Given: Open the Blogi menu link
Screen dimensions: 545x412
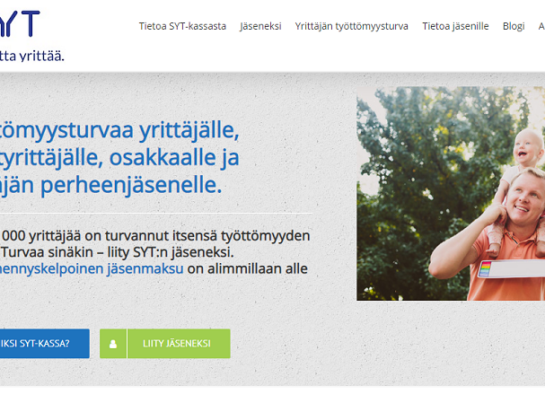Looking at the screenshot, I should point(513,26).
